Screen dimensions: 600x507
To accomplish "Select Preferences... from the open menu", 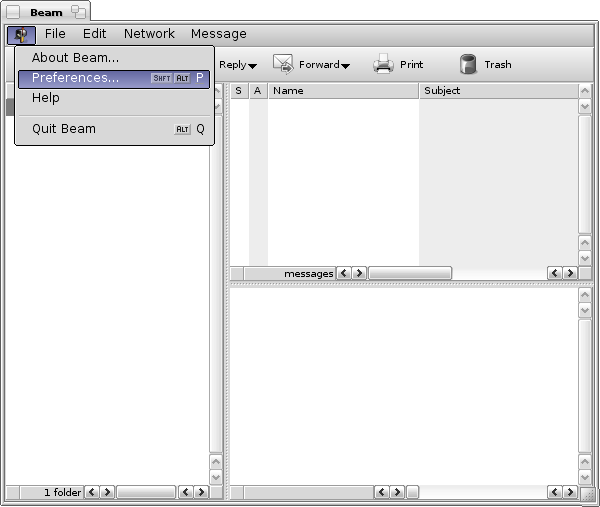I will [x=75, y=78].
